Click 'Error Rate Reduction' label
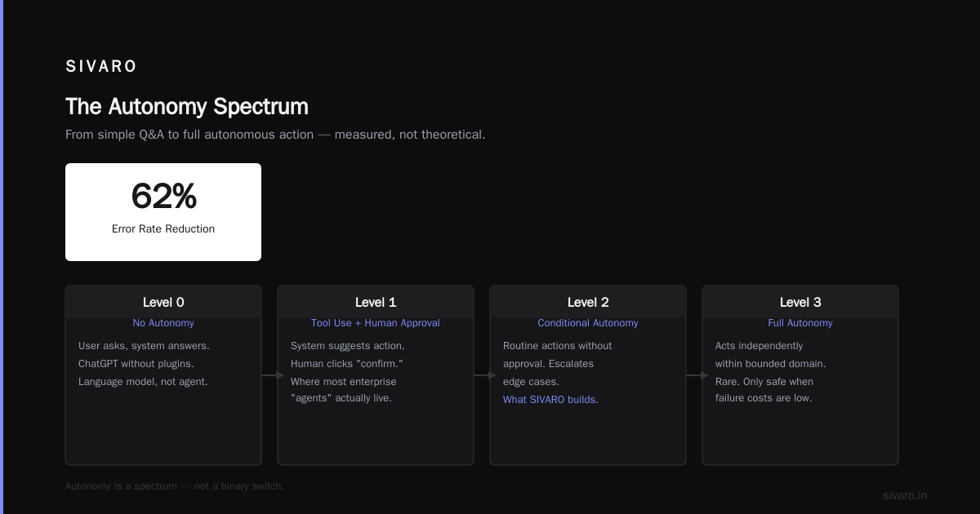 tap(163, 229)
